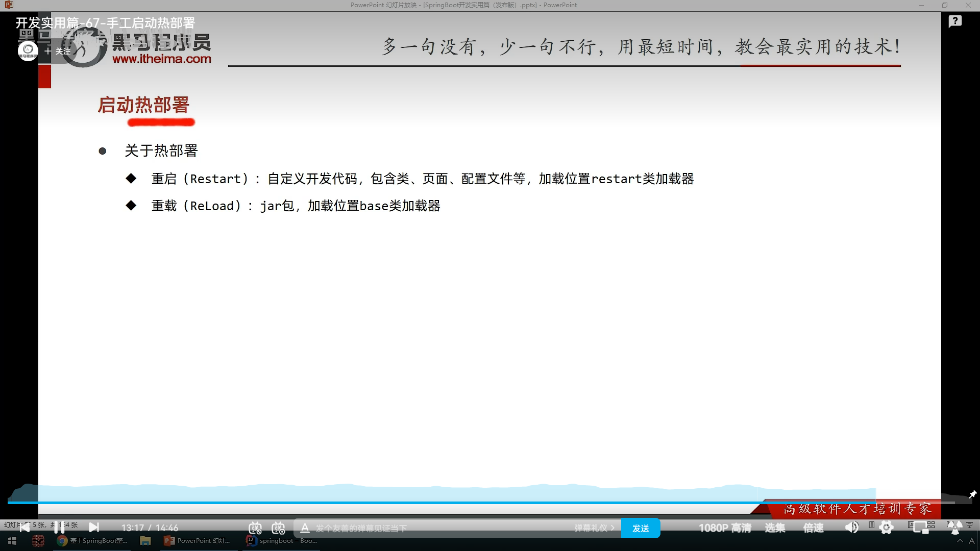This screenshot has width=980, height=551.
Task: Toggle danmaku comments display off
Action: click(255, 528)
